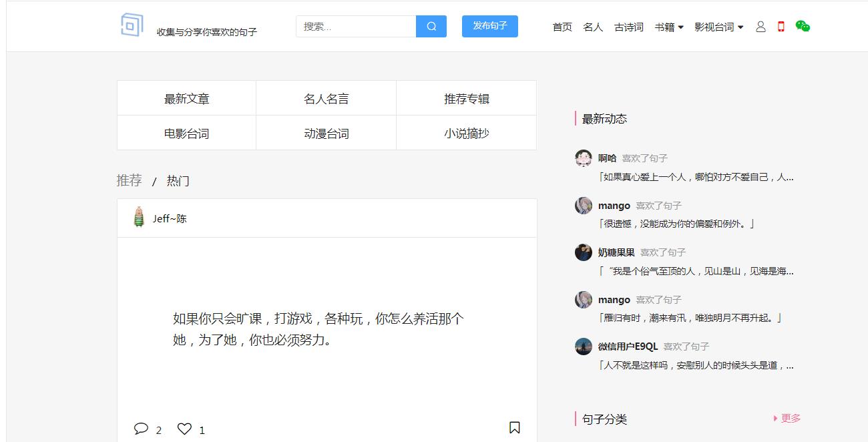Click the 首页 menu item
The height and width of the screenshot is (442, 868).
(x=562, y=27)
